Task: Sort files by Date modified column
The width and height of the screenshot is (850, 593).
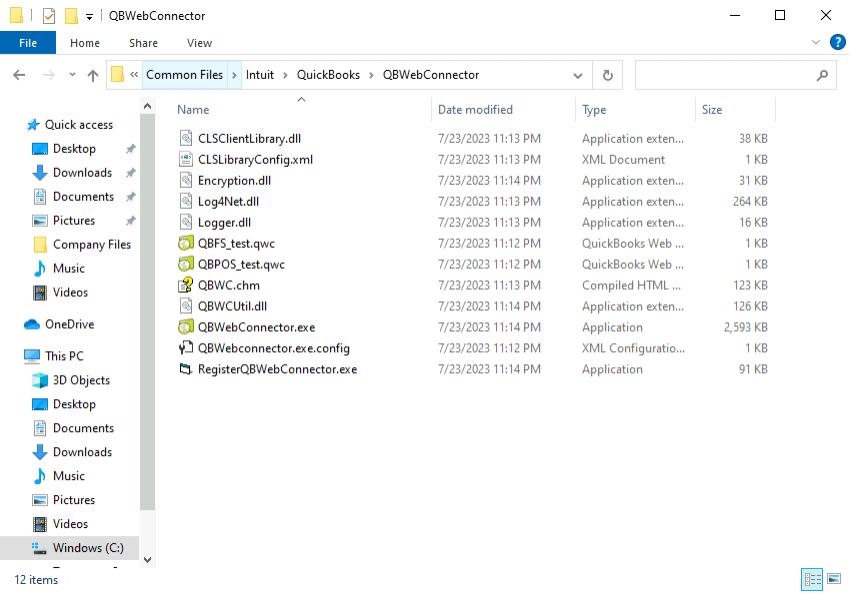Action: pyautogui.click(x=475, y=110)
